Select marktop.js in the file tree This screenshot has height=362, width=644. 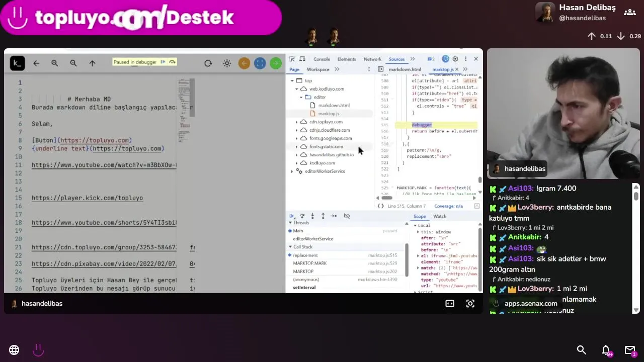coord(329,114)
